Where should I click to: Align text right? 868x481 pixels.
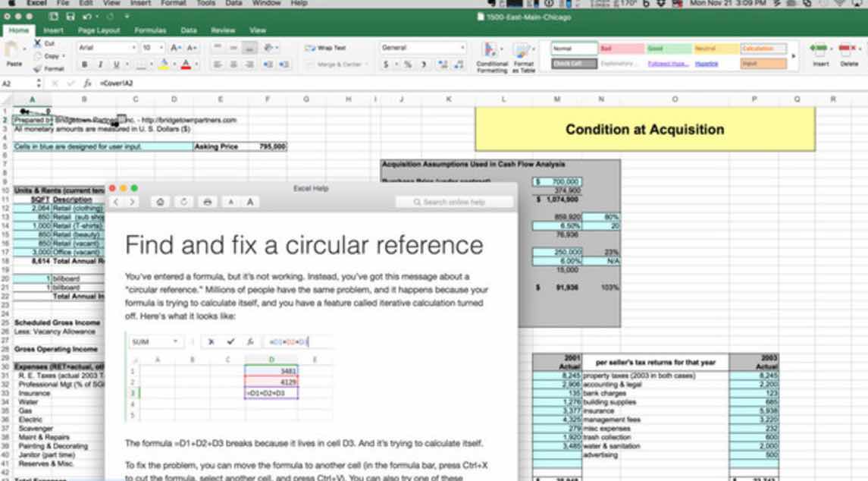tap(249, 64)
